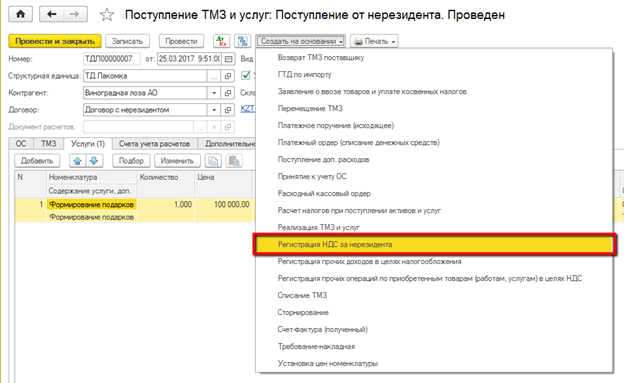Viewport: 624px width, 383px height.
Task: Open calendar picker for date field
Action: (228, 59)
